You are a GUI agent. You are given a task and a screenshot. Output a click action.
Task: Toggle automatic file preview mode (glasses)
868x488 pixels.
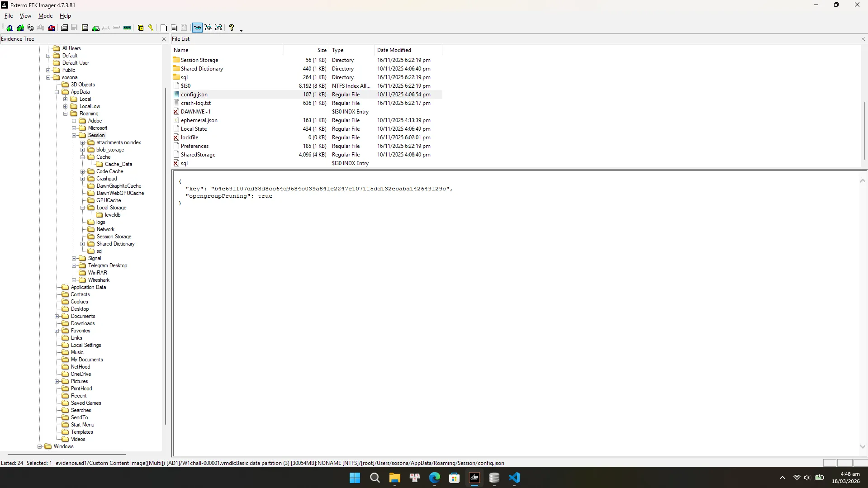[x=198, y=28]
